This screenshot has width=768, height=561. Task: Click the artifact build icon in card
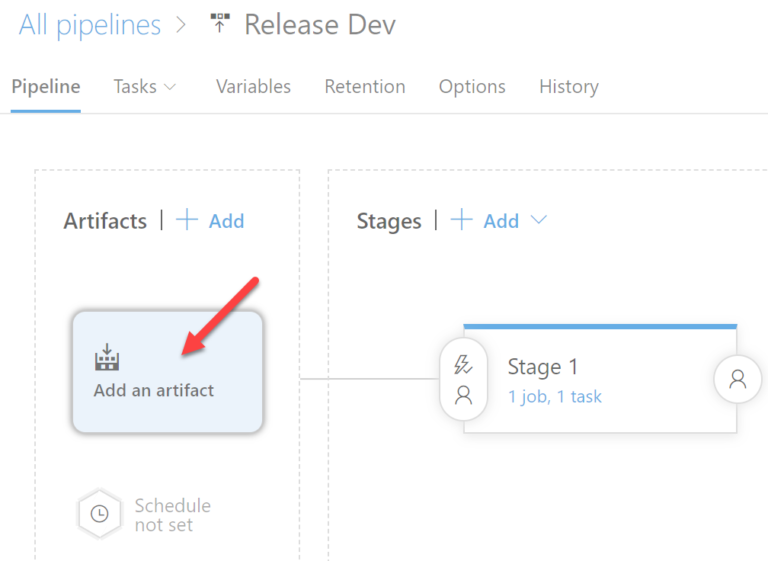(107, 357)
